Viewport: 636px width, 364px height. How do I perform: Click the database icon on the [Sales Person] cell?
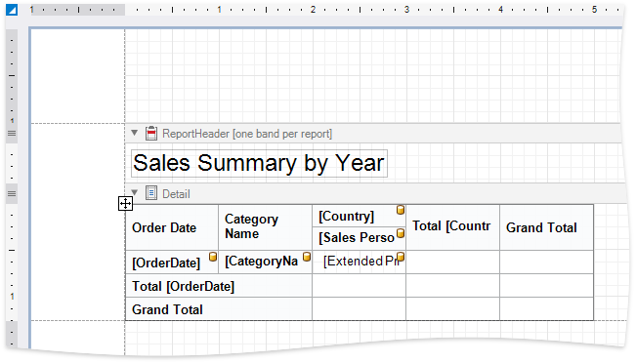(401, 233)
